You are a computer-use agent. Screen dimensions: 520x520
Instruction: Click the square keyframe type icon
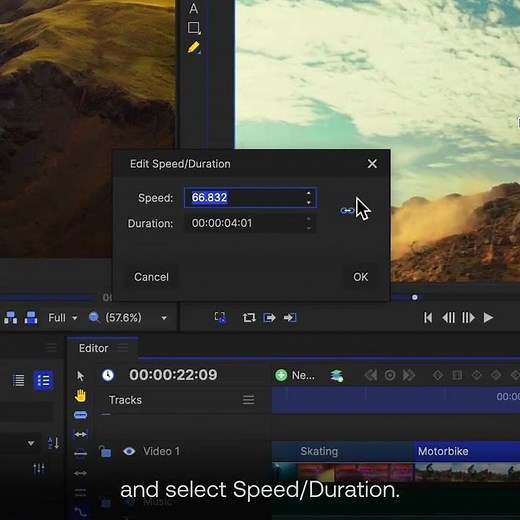pyautogui.click(x=457, y=375)
